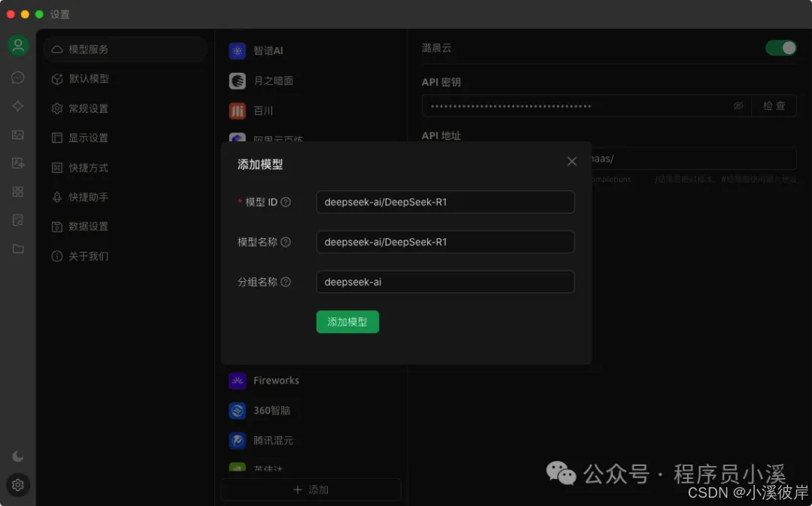This screenshot has height=506, width=812.
Task: Click the green 添加模型 button
Action: [347, 322]
